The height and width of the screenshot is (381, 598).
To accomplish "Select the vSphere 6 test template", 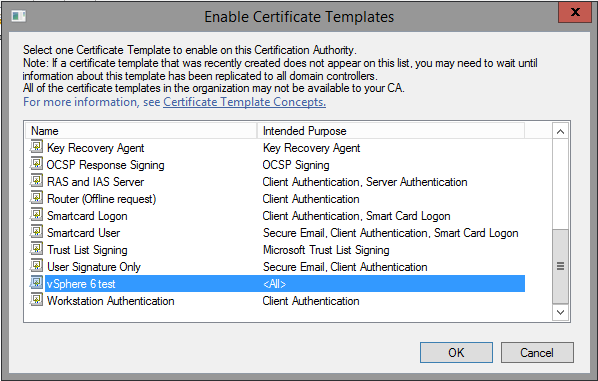I will [81, 284].
